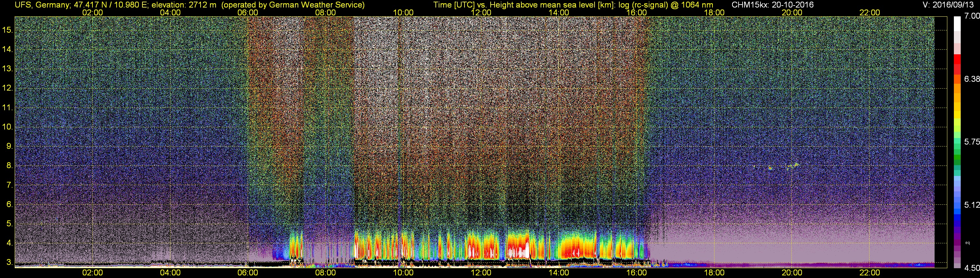Click the 12:00 label on the bottom time axis

[x=481, y=273]
